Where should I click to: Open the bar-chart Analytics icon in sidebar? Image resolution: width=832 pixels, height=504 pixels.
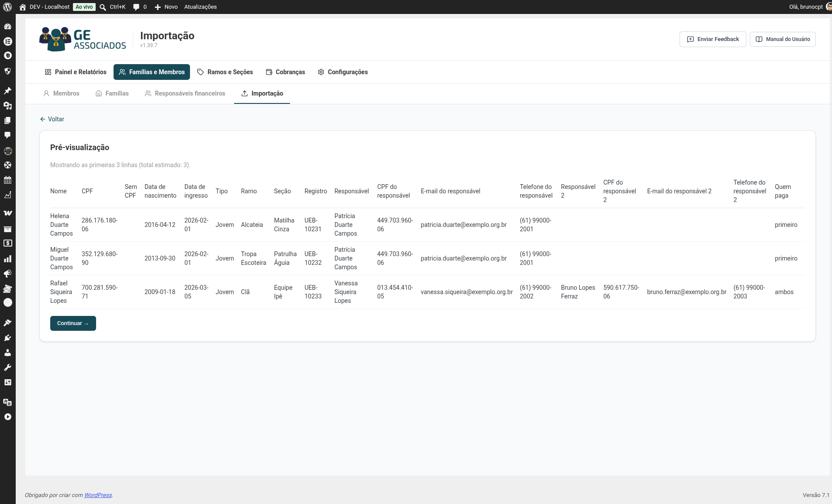[7, 259]
